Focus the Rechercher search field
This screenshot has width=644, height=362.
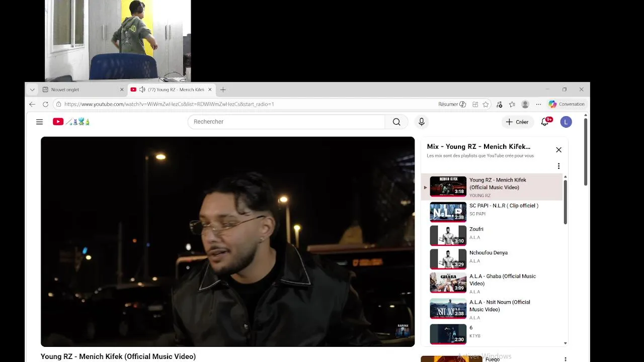pyautogui.click(x=286, y=122)
